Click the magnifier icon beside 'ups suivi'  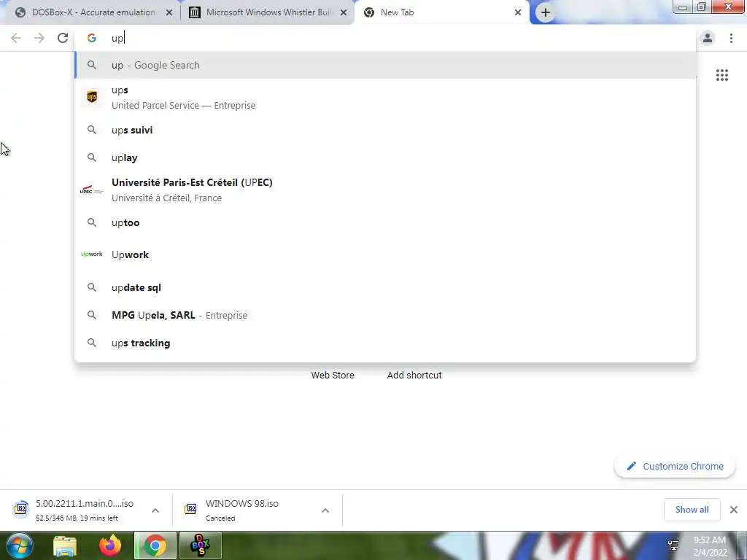(91, 130)
